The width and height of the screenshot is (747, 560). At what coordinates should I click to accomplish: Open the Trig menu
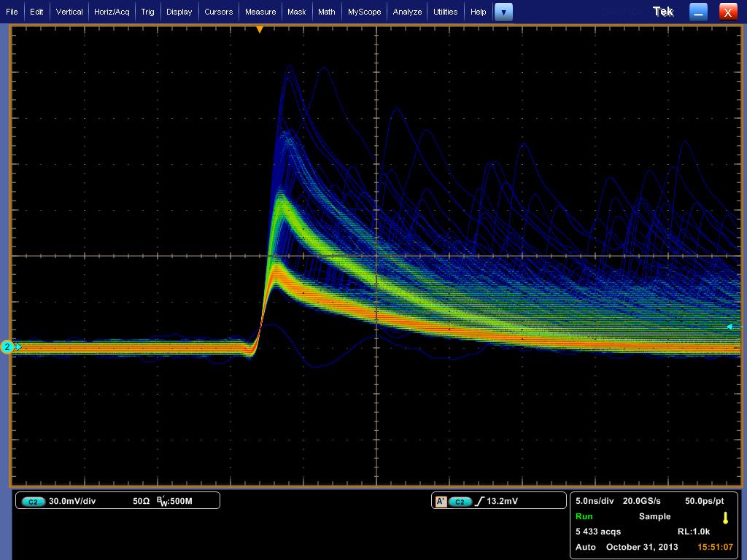[147, 12]
